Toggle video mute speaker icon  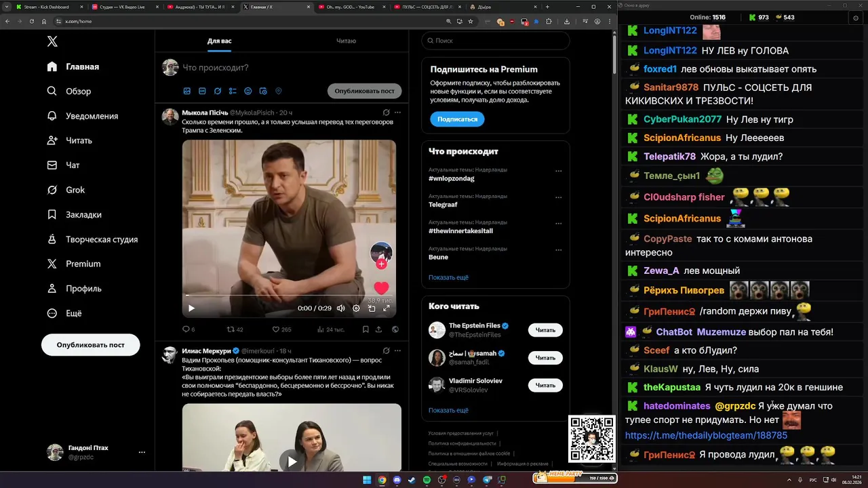point(340,308)
